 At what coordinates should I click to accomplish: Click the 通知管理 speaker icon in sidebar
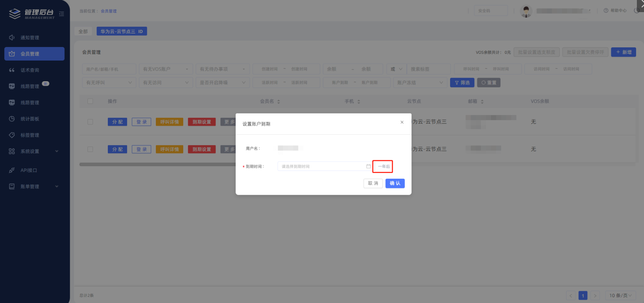coord(12,37)
